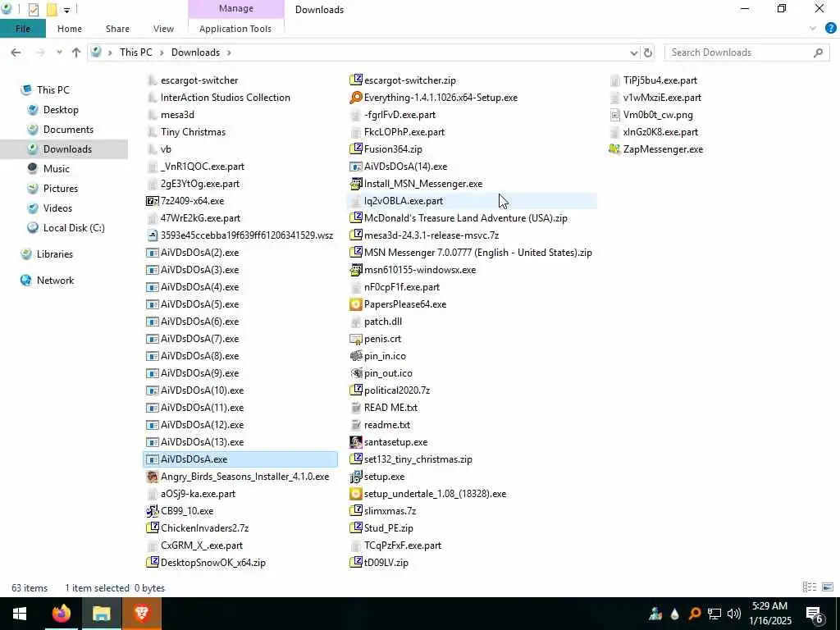This screenshot has height=630, width=840.
Task: Open Documents in the navigation pane
Action: coord(68,130)
